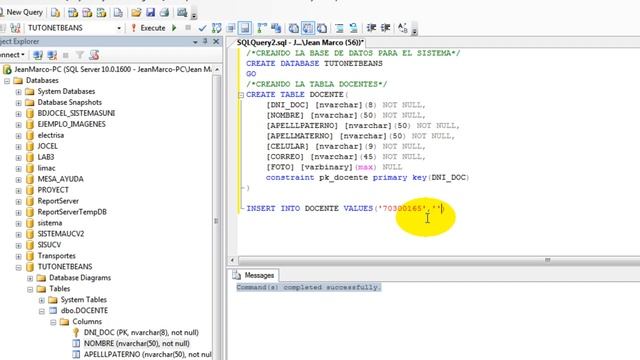Screen dimensions: 640x360
Task: Refresh Object Explorer with red arrow icon
Action: pyautogui.click(x=94, y=55)
